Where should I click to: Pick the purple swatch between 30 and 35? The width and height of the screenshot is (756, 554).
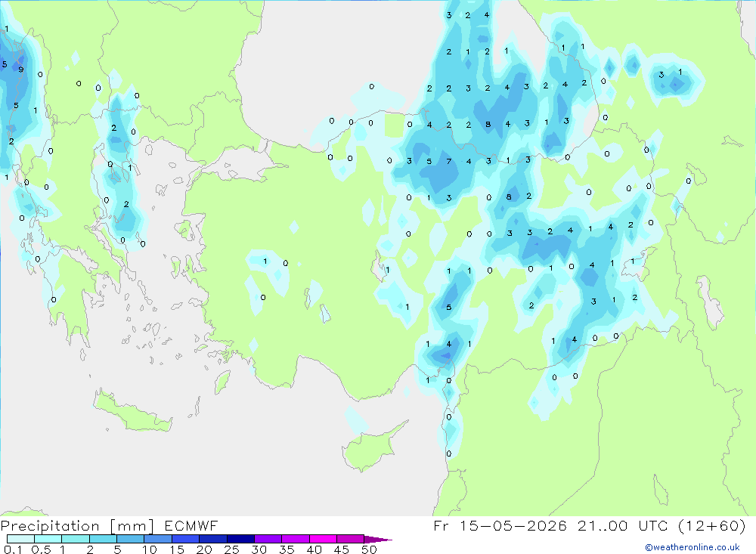point(268,539)
